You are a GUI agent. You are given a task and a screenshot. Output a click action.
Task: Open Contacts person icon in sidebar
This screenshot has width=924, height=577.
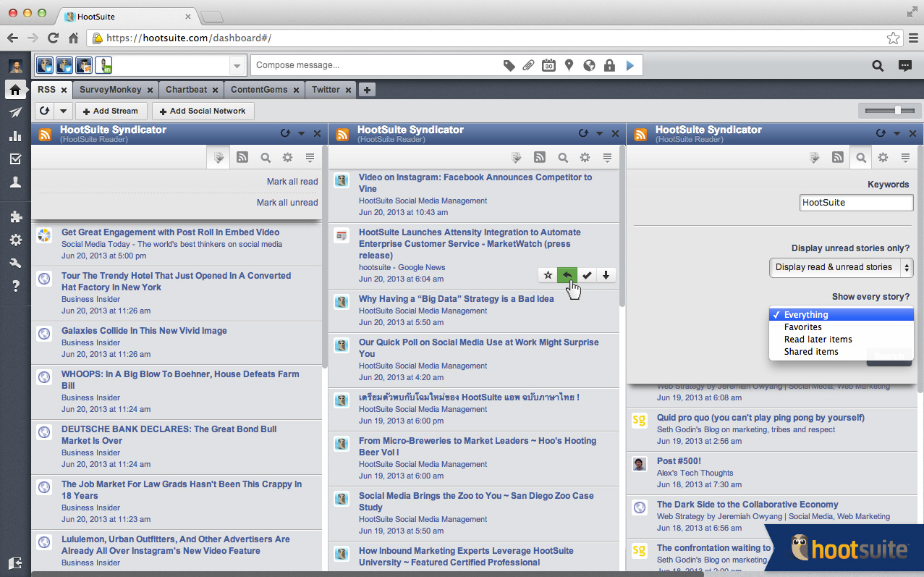click(x=15, y=182)
